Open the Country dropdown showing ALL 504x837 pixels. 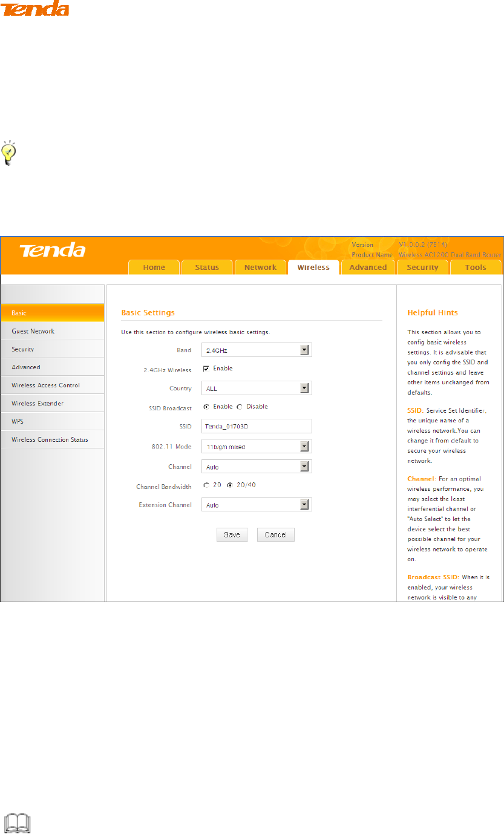(257, 388)
